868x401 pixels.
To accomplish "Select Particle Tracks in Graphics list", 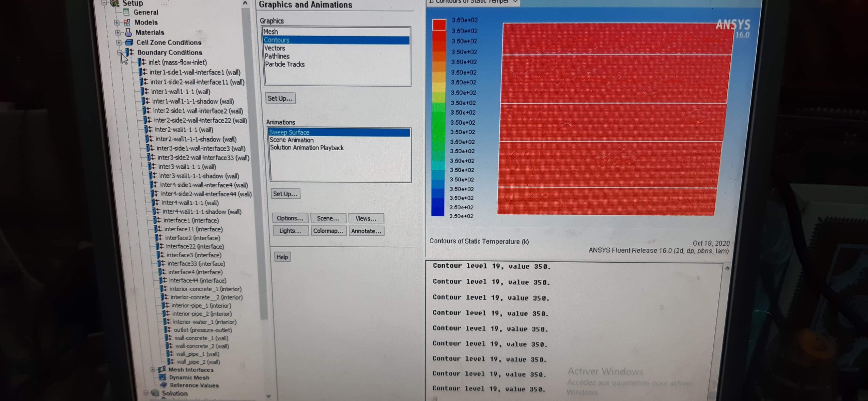I will click(337, 65).
